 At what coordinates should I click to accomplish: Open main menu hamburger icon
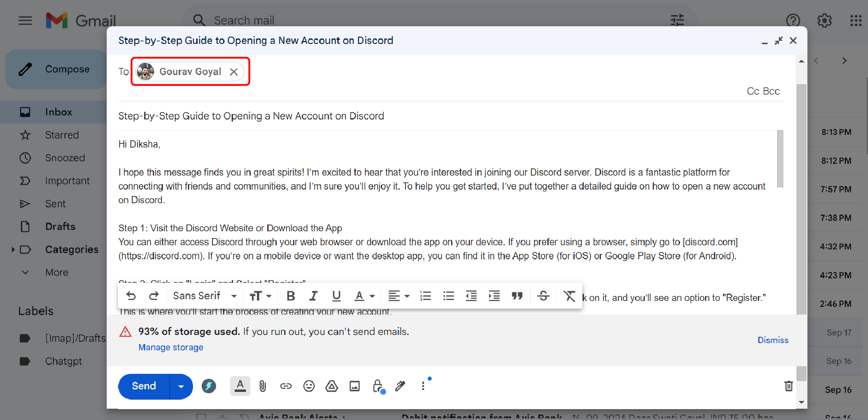(25, 20)
